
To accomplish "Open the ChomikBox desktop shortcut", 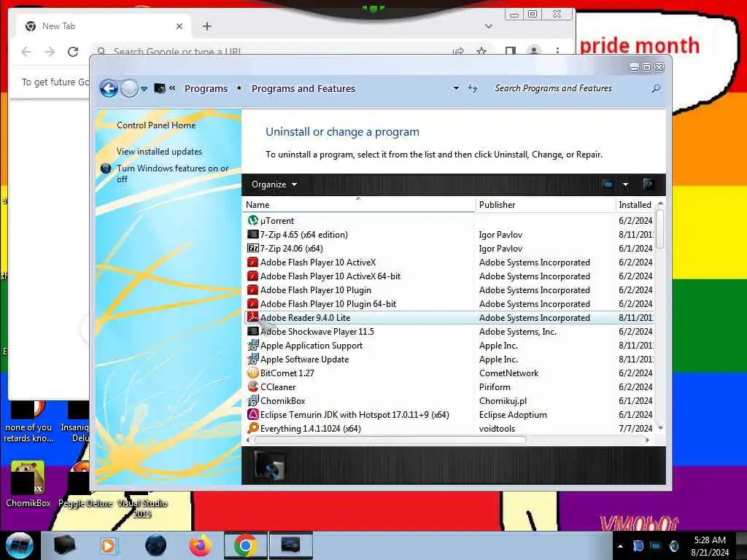I will click(28, 483).
